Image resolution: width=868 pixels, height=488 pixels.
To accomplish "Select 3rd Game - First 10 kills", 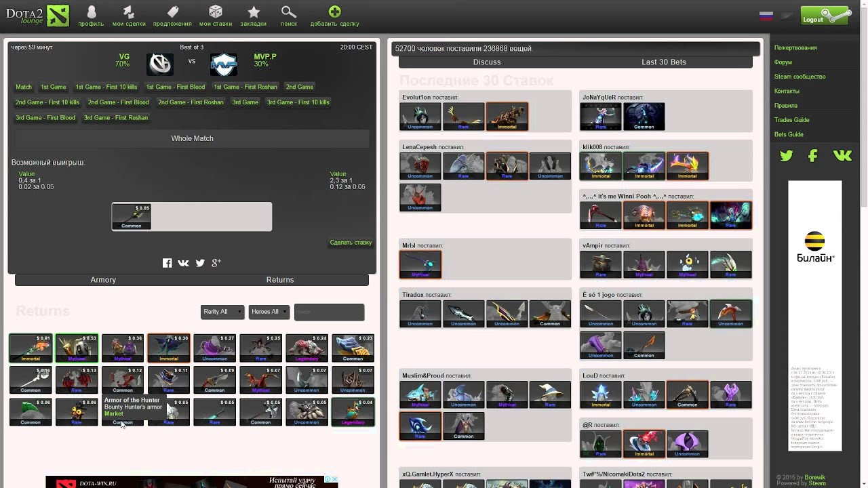I will click(x=298, y=102).
